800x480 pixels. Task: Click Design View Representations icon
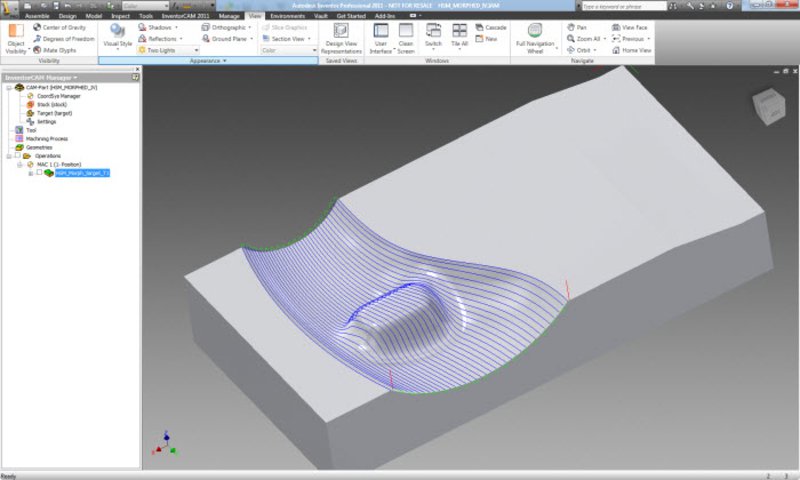[x=340, y=32]
